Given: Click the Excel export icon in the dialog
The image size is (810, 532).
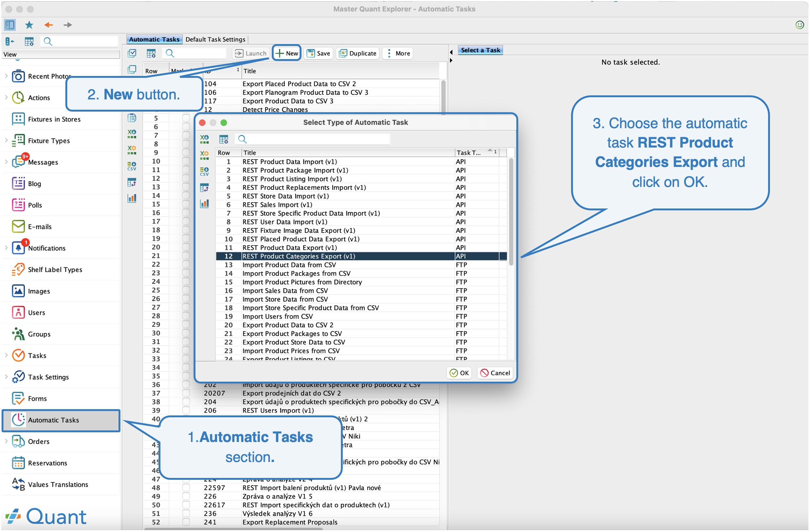Looking at the screenshot, I should point(205,139).
